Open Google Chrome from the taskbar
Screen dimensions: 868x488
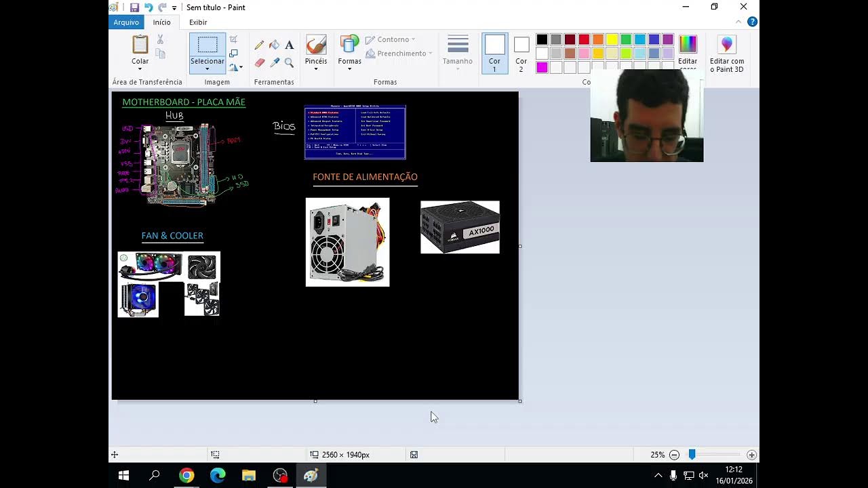point(186,476)
